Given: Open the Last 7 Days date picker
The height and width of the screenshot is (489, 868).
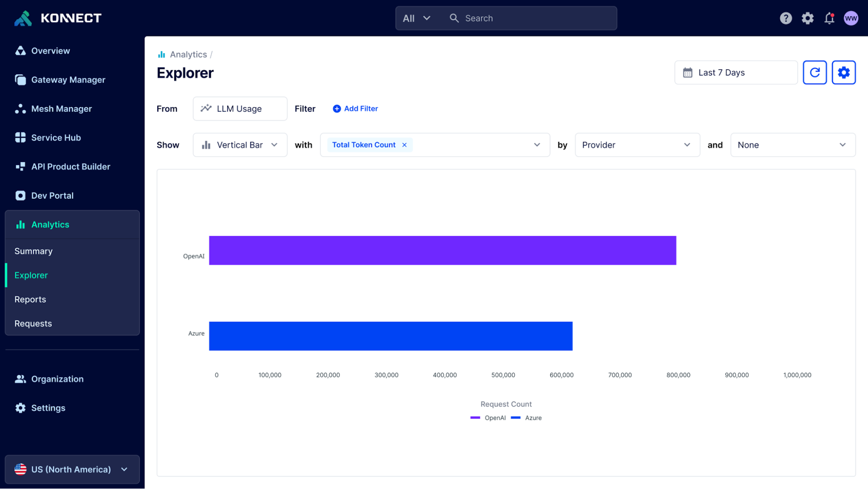Looking at the screenshot, I should point(736,72).
